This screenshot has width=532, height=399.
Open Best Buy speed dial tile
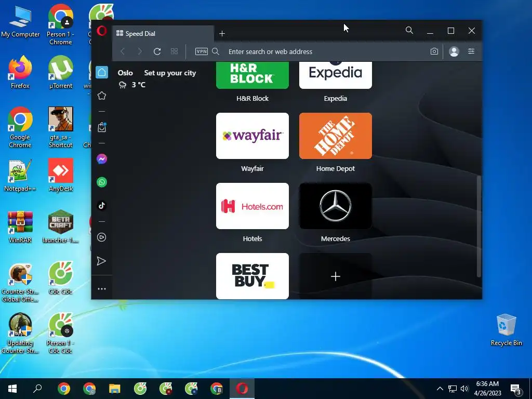click(252, 276)
